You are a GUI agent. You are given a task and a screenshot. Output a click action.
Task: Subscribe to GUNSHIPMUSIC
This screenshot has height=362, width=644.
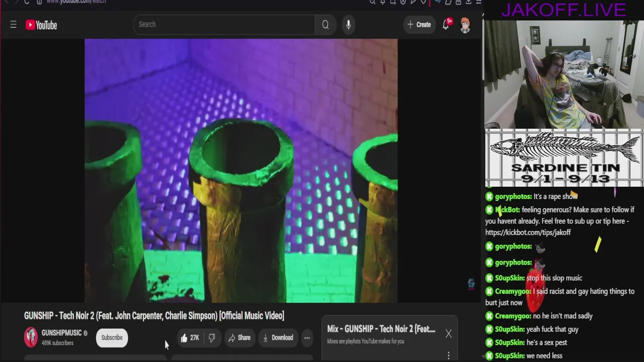[112, 338]
